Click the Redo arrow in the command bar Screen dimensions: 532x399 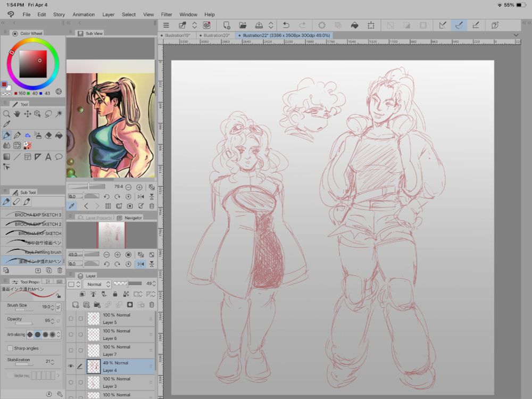302,25
